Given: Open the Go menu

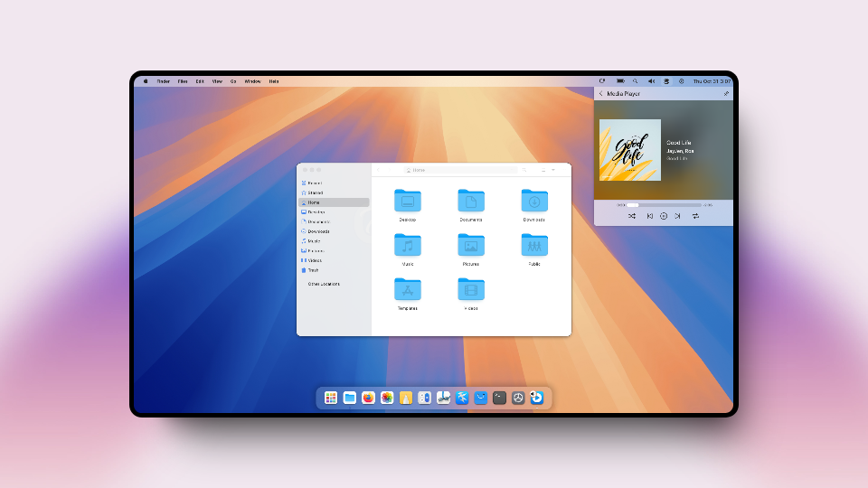Looking at the screenshot, I should pyautogui.click(x=233, y=81).
